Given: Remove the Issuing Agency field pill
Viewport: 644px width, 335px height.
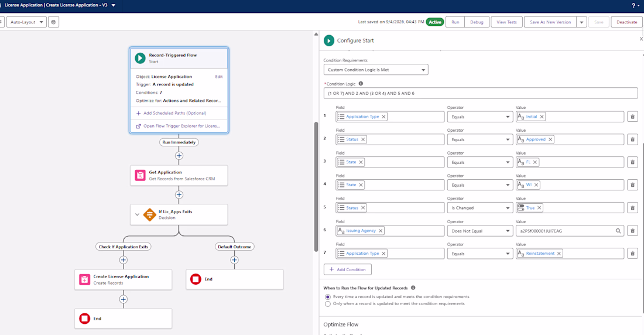Looking at the screenshot, I should point(381,231).
